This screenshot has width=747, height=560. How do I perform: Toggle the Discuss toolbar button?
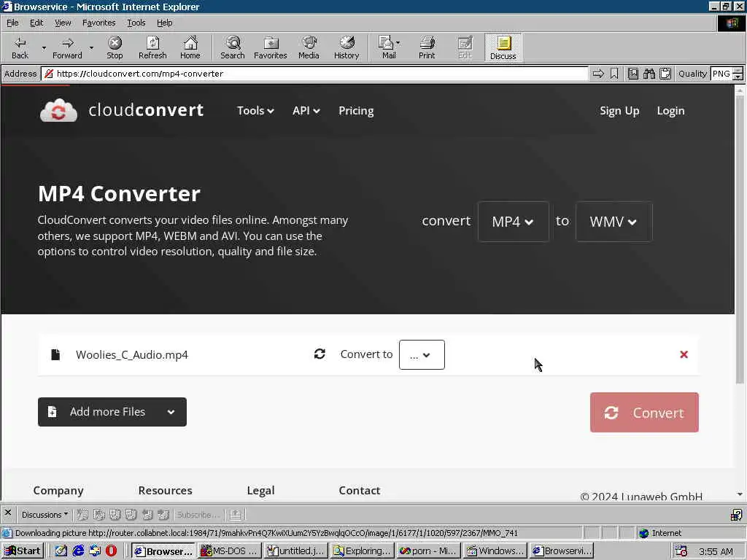(x=503, y=47)
